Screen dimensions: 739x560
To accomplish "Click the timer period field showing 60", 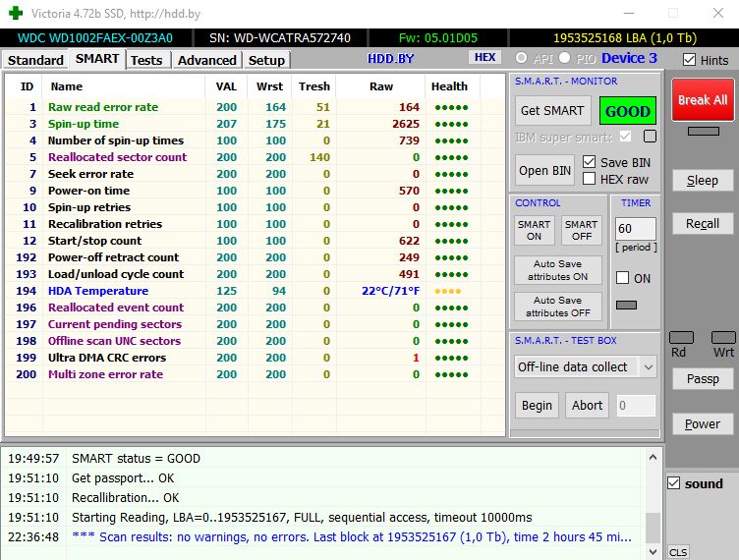I will (x=635, y=229).
